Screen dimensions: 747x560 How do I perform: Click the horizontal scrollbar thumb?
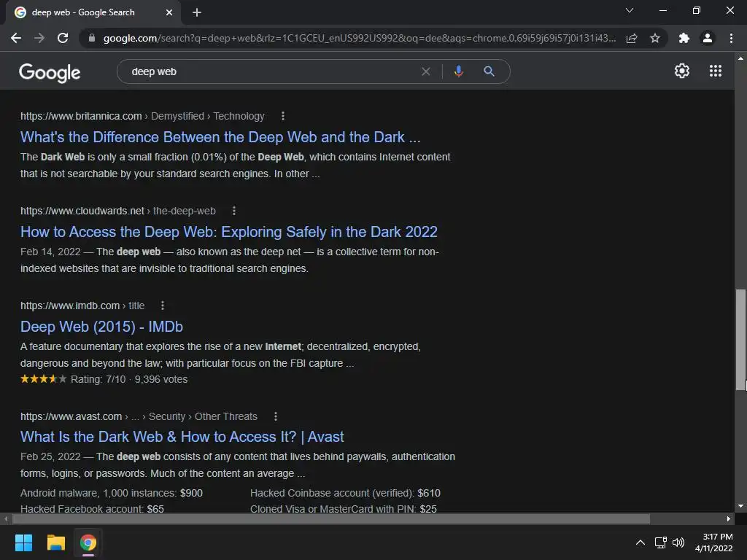coord(331,518)
